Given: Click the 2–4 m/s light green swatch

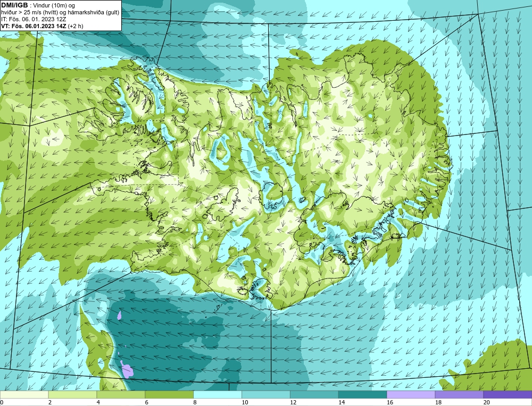Looking at the screenshot, I should point(72,395).
